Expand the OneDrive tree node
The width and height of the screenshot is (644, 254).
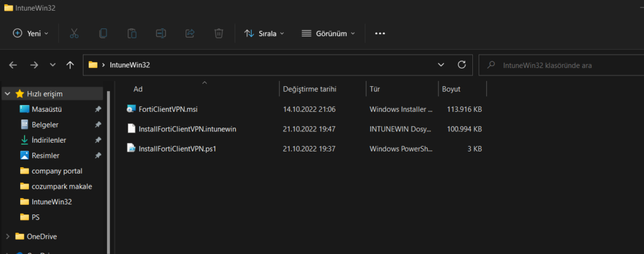pyautogui.click(x=8, y=236)
